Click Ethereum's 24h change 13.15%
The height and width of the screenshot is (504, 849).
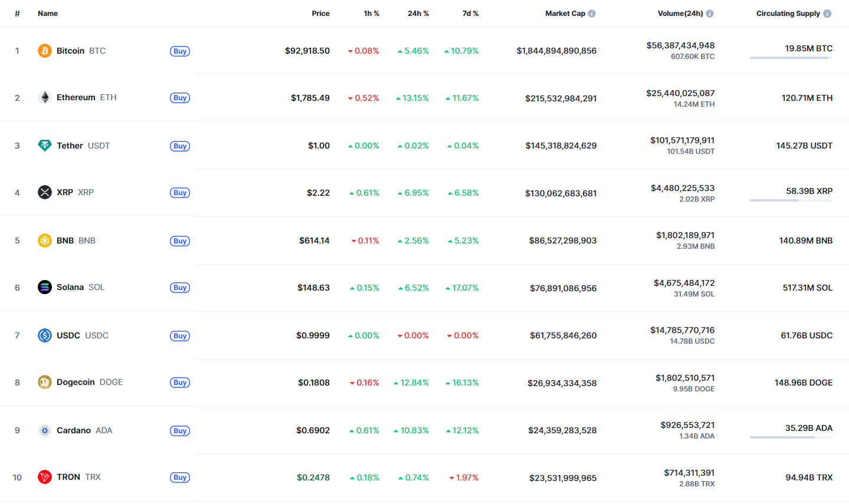click(412, 98)
